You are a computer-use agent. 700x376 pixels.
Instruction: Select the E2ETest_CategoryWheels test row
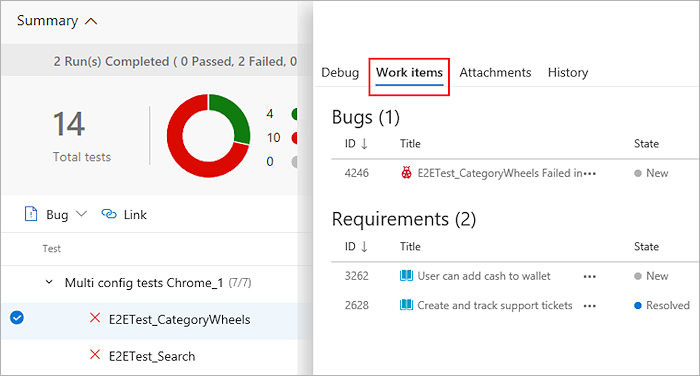click(x=156, y=321)
